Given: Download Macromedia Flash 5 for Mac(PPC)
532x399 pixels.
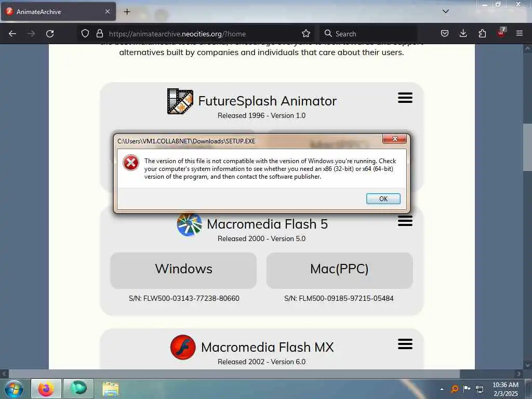Looking at the screenshot, I should coord(340,270).
